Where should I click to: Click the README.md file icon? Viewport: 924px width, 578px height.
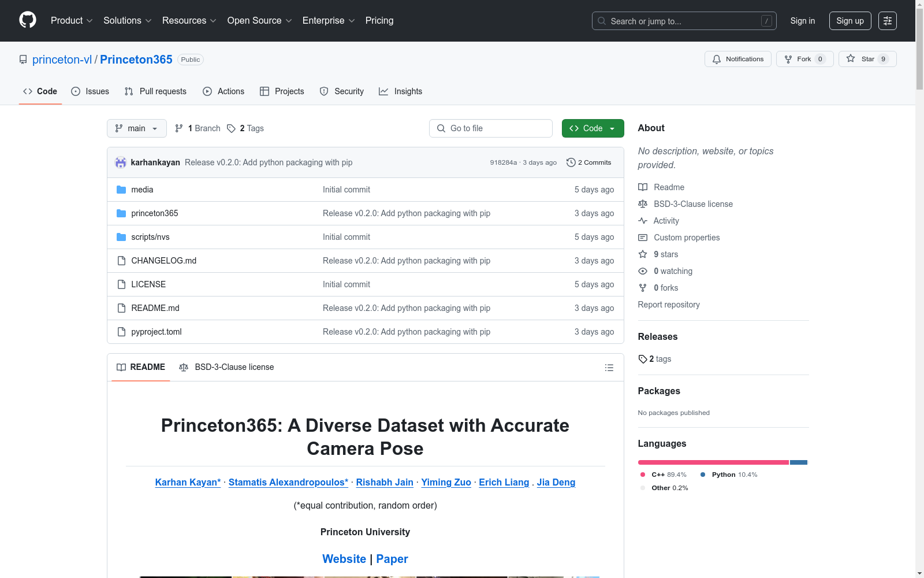[x=121, y=308]
